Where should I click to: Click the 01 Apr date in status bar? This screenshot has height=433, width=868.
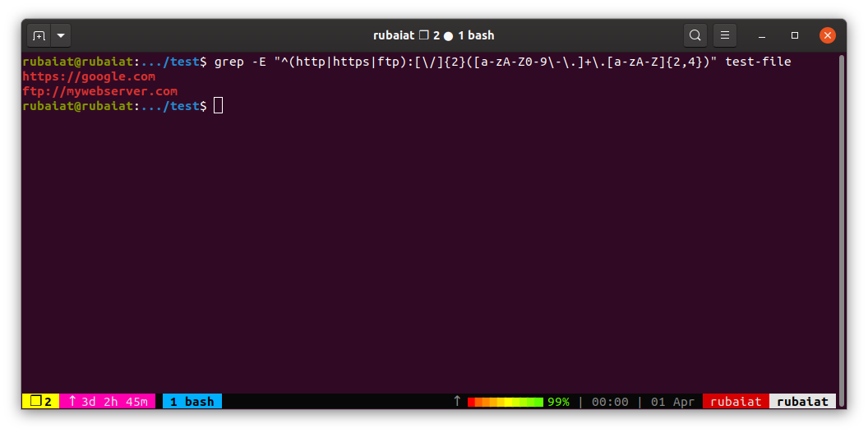672,402
